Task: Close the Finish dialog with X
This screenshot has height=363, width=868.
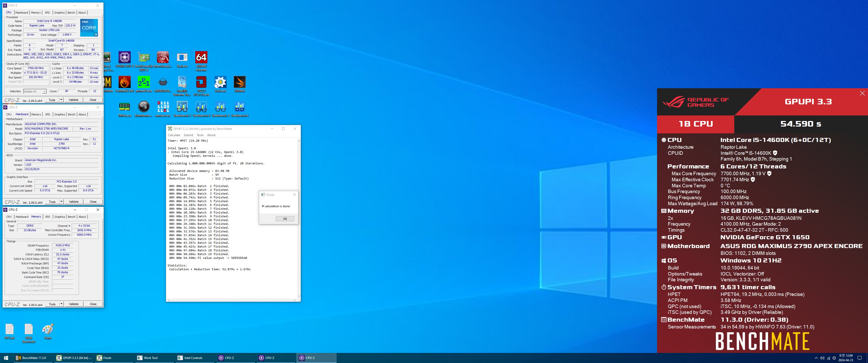Action: (294, 195)
